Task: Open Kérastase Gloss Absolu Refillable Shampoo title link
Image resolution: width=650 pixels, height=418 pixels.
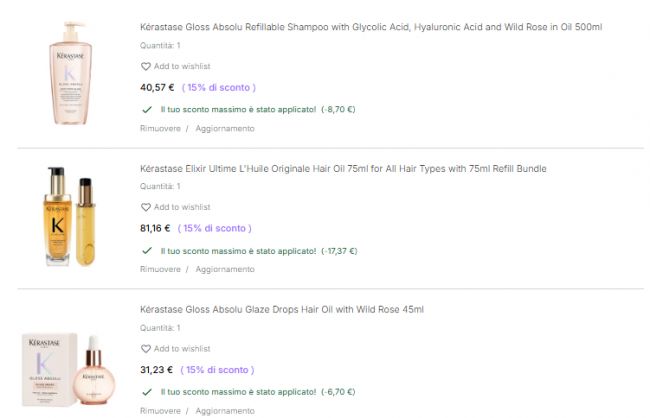Action: [x=371, y=27]
